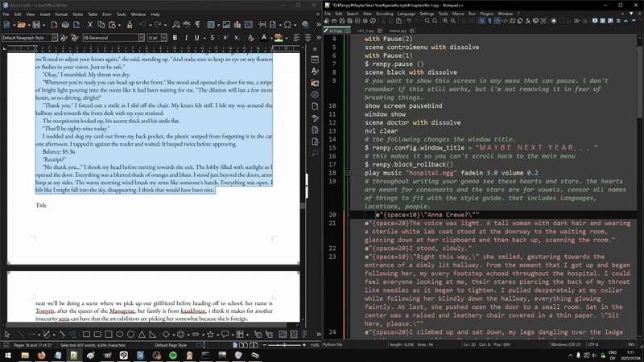
Task: Open the Plugins menu in Notepad++
Action: [x=487, y=14]
